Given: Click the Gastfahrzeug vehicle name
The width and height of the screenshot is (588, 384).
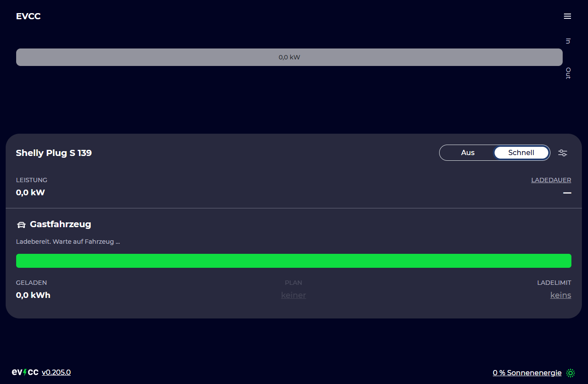Looking at the screenshot, I should coord(60,224).
